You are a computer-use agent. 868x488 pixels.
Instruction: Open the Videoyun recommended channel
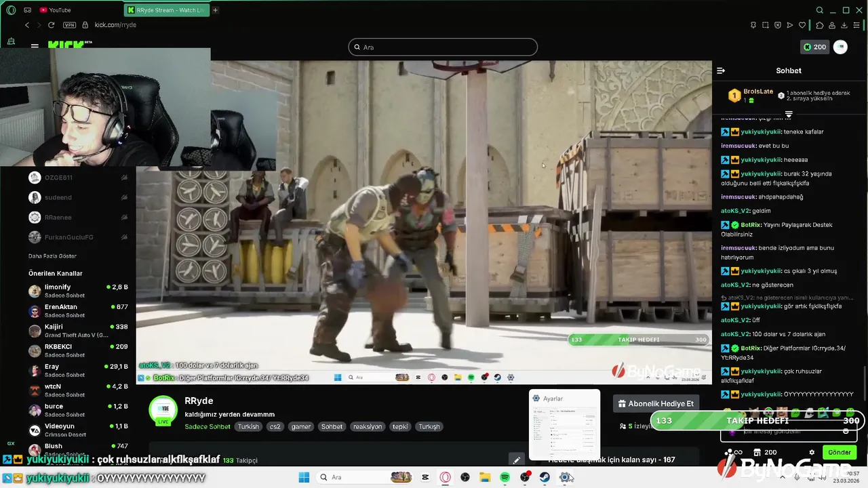[78, 430]
